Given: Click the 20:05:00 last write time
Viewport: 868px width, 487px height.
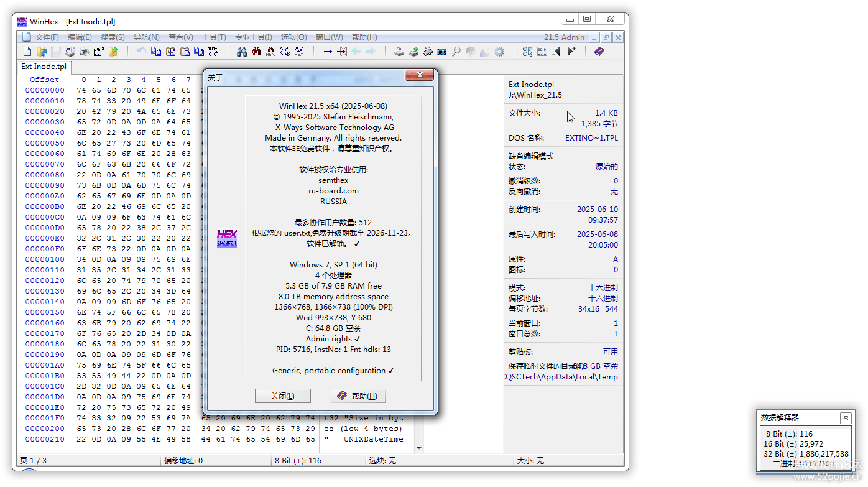Looking at the screenshot, I should pyautogui.click(x=603, y=245).
